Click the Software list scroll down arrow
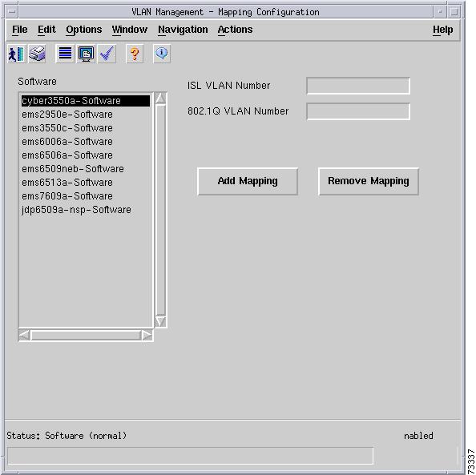This screenshot has height=475, width=476. (x=160, y=321)
